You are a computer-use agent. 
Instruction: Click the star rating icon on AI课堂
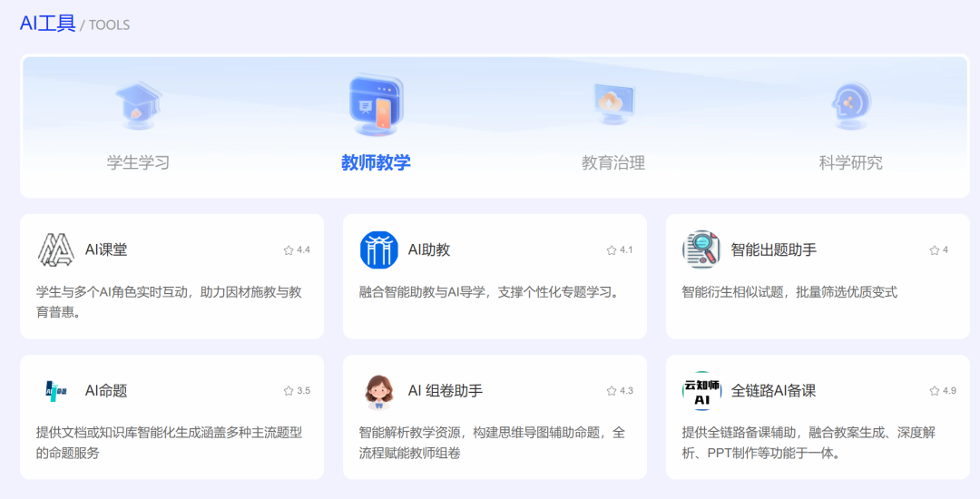click(289, 250)
